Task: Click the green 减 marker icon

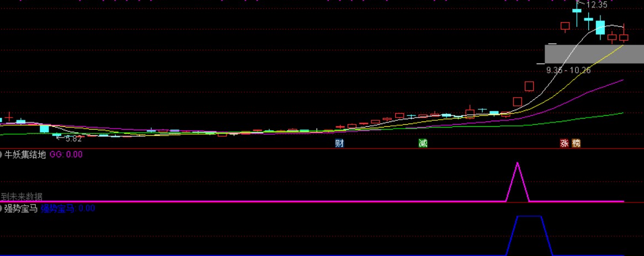Action: point(423,143)
